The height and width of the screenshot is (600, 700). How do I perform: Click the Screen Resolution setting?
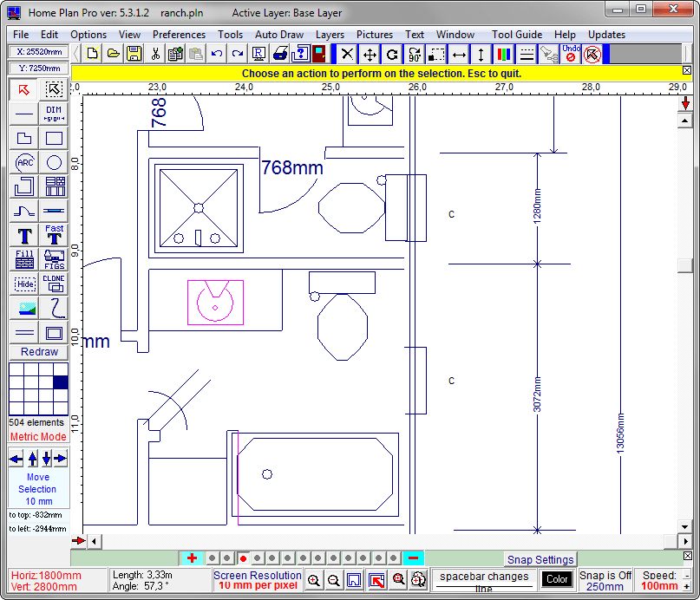[258, 580]
